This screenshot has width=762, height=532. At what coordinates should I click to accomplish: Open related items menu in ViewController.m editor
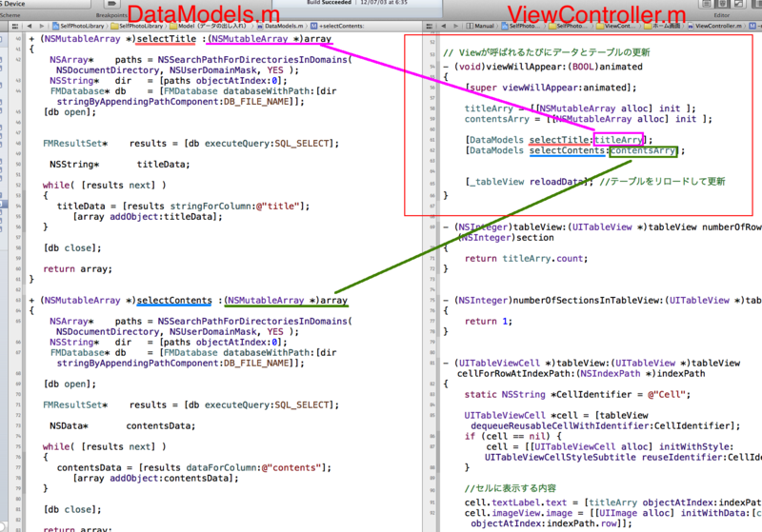click(x=429, y=26)
